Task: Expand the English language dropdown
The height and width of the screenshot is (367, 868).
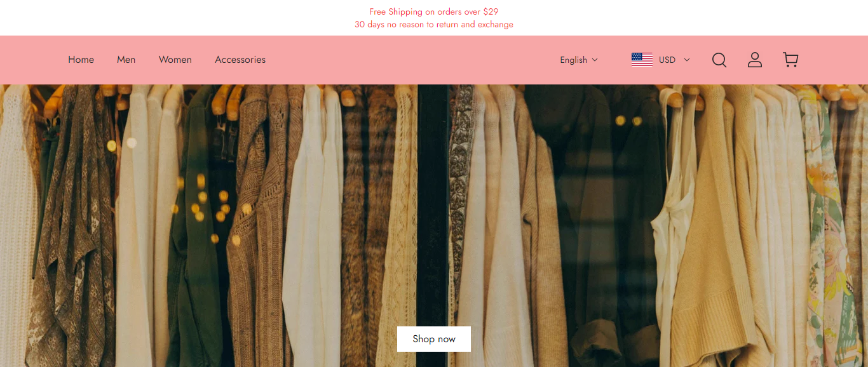Action: coord(579,60)
